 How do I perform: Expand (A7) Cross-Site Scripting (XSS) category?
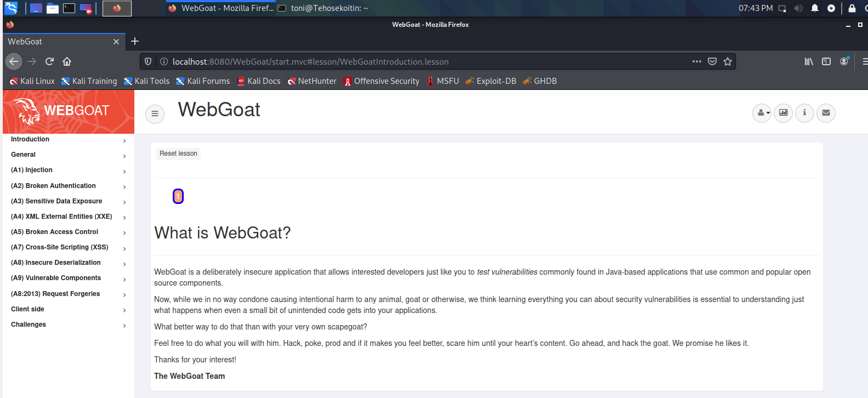[x=69, y=248]
